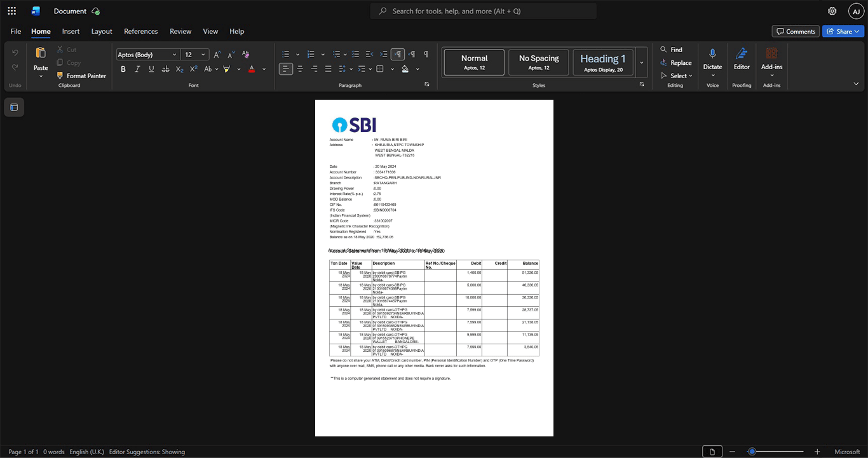Set right-to-left text direction
This screenshot has height=458, width=868.
[x=412, y=55]
